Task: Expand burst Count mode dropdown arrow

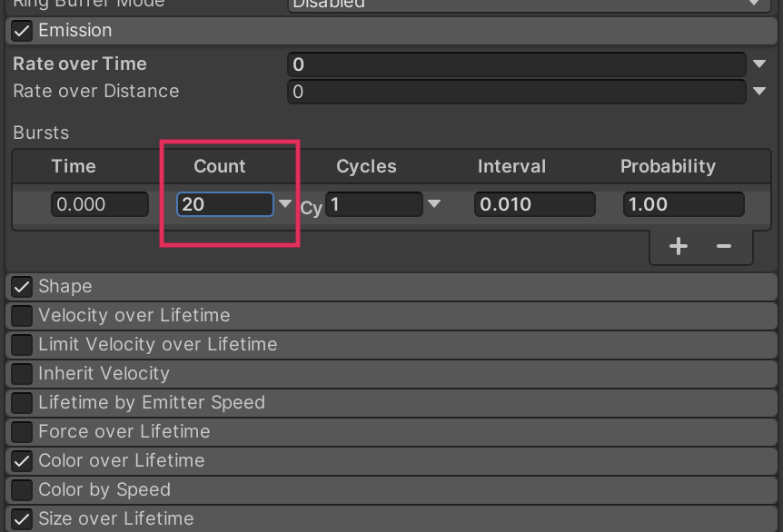Action: coord(286,204)
